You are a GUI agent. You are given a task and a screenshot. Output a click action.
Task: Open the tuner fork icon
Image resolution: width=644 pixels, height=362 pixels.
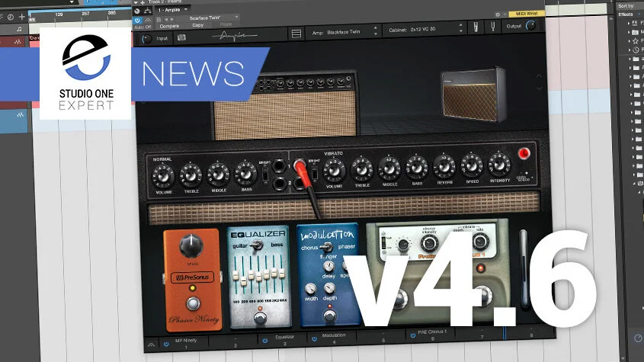[493, 27]
